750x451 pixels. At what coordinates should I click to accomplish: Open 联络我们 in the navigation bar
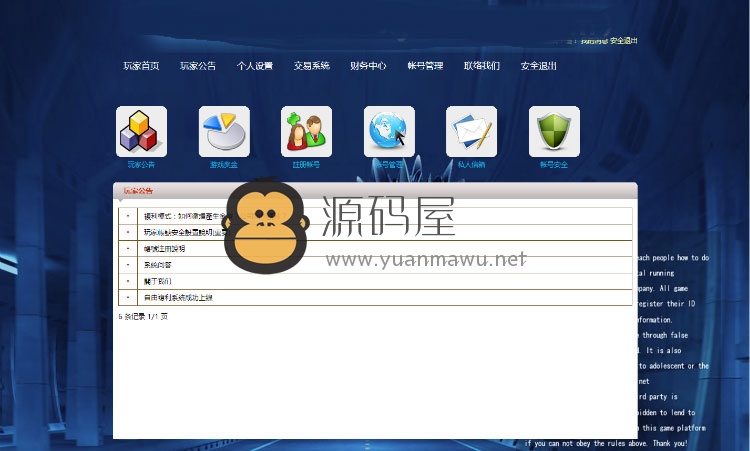click(482, 66)
